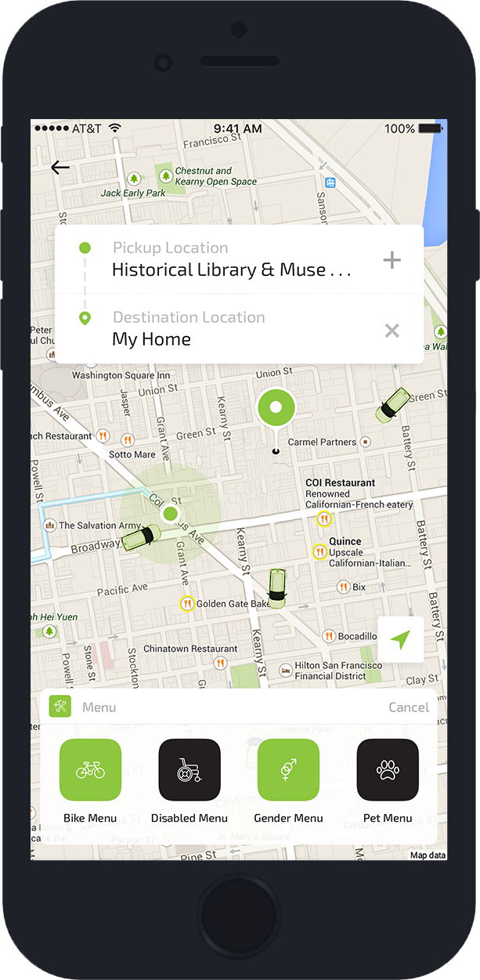Tap the car on Broadway
The width and height of the screenshot is (480, 980).
pyautogui.click(x=140, y=538)
